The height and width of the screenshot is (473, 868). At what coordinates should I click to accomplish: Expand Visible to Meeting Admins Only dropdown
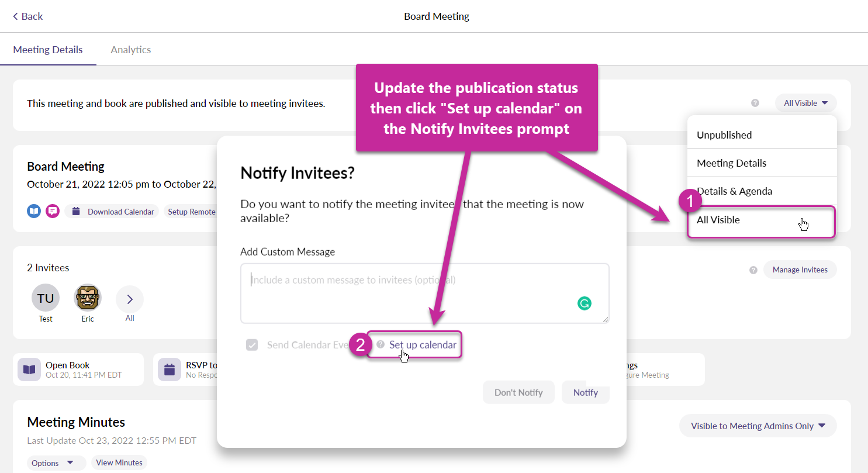click(758, 426)
